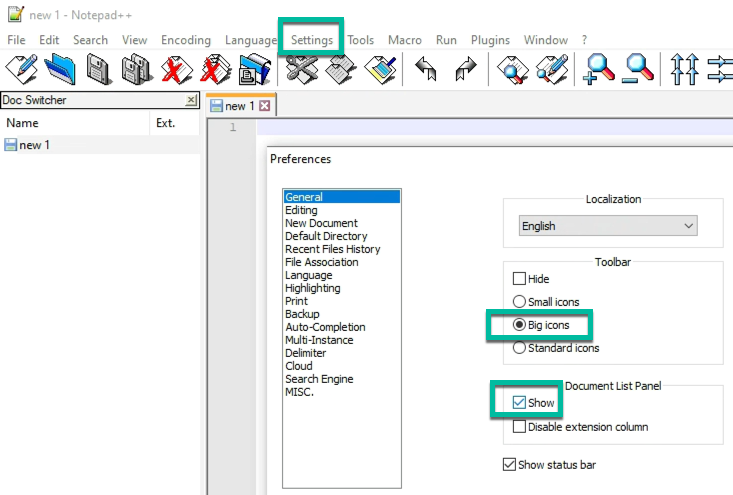Click the Undo arrow icon
This screenshot has height=495, width=733.
pos(426,69)
